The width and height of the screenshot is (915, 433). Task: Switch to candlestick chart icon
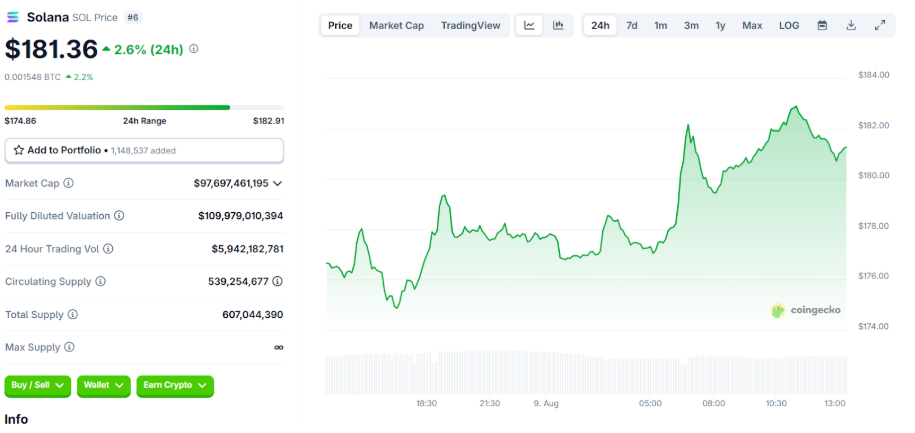tap(558, 25)
